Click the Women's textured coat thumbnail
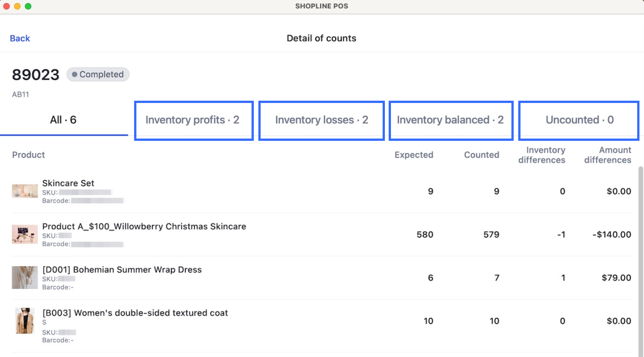This screenshot has width=644, height=357. point(25,321)
